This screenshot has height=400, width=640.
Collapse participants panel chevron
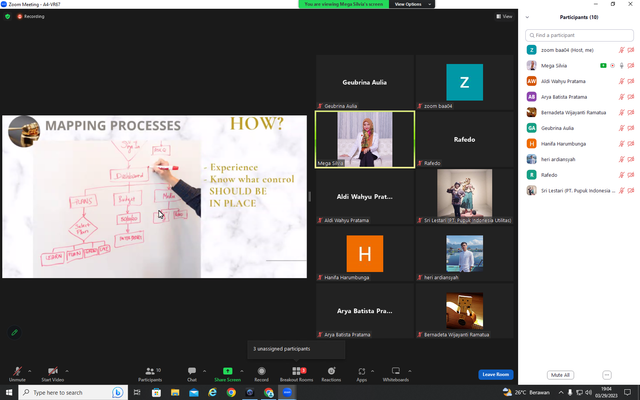click(x=527, y=17)
